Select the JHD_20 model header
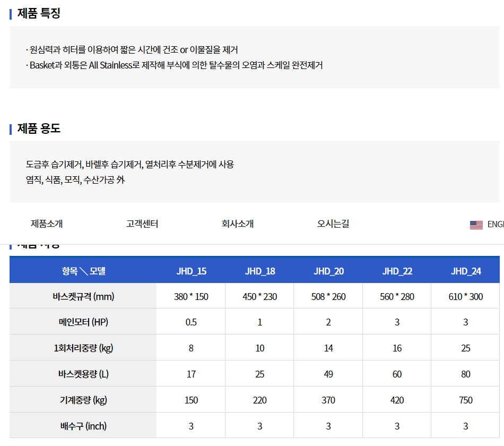This screenshot has height=446, width=504. coord(328,271)
